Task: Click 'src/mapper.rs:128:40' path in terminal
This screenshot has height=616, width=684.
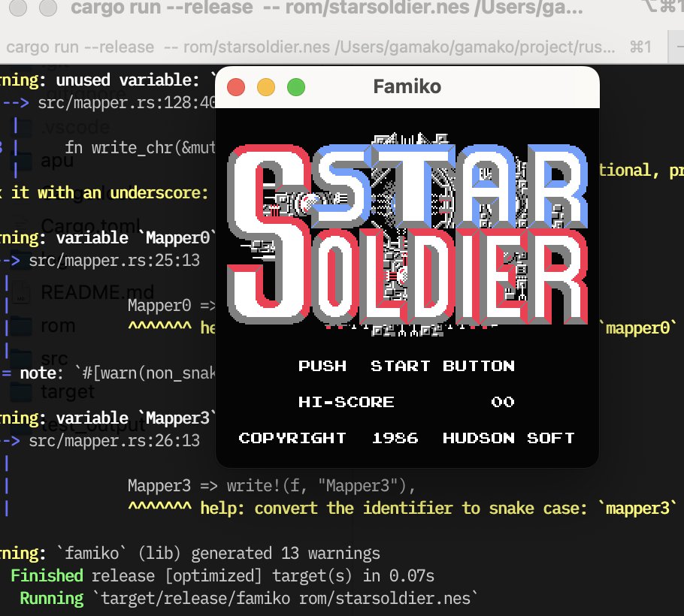Action: [126, 103]
